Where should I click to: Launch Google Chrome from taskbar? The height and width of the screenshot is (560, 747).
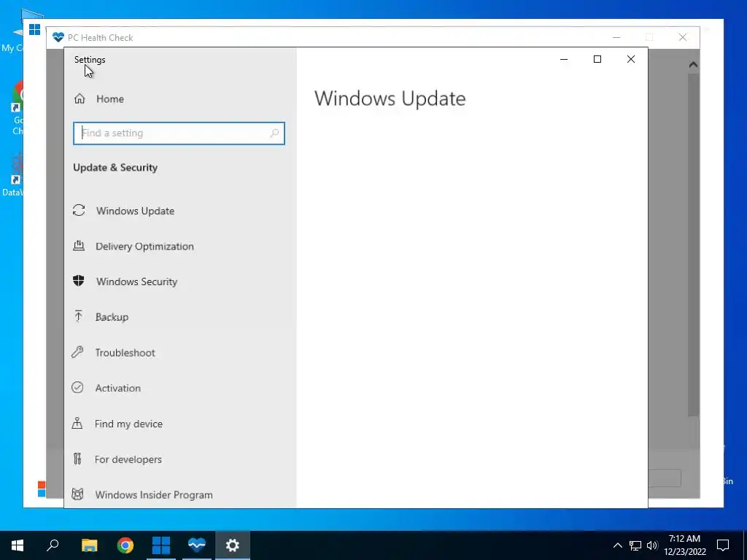coord(125,545)
